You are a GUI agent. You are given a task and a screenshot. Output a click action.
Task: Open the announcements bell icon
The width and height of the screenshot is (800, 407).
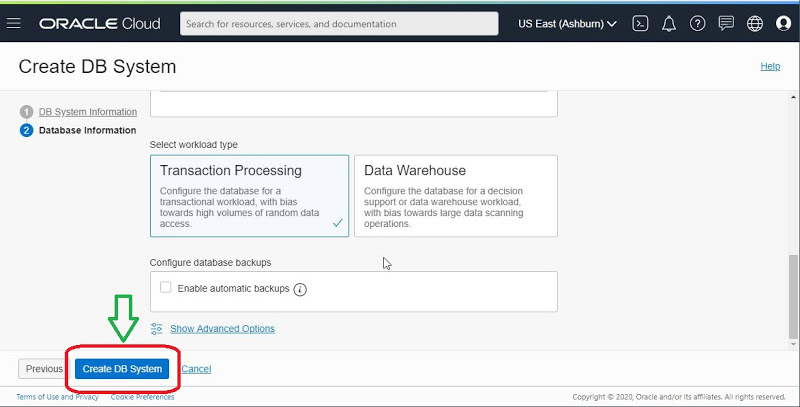pyautogui.click(x=670, y=22)
